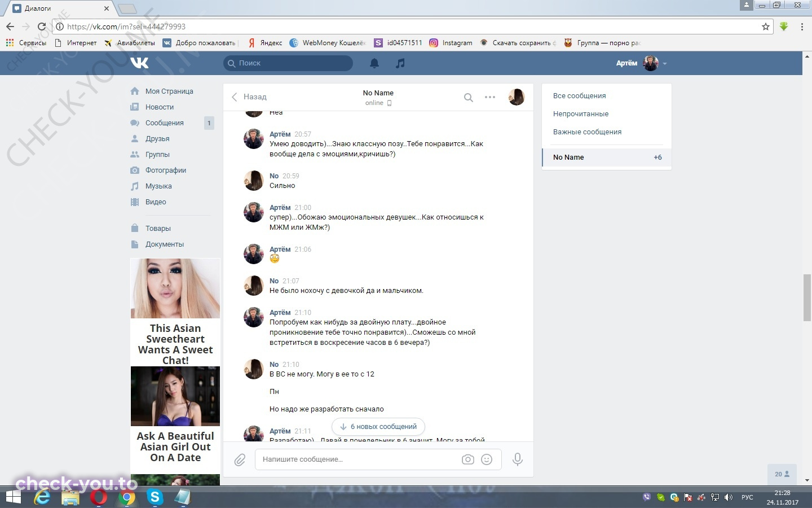The height and width of the screenshot is (508, 812).
Task: Open the new tab button
Action: [127, 8]
